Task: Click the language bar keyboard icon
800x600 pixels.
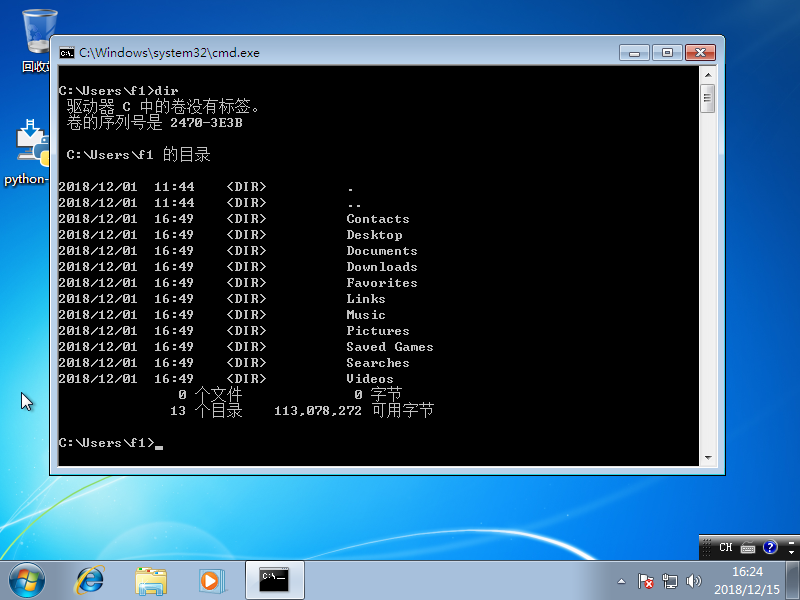Action: tap(748, 548)
